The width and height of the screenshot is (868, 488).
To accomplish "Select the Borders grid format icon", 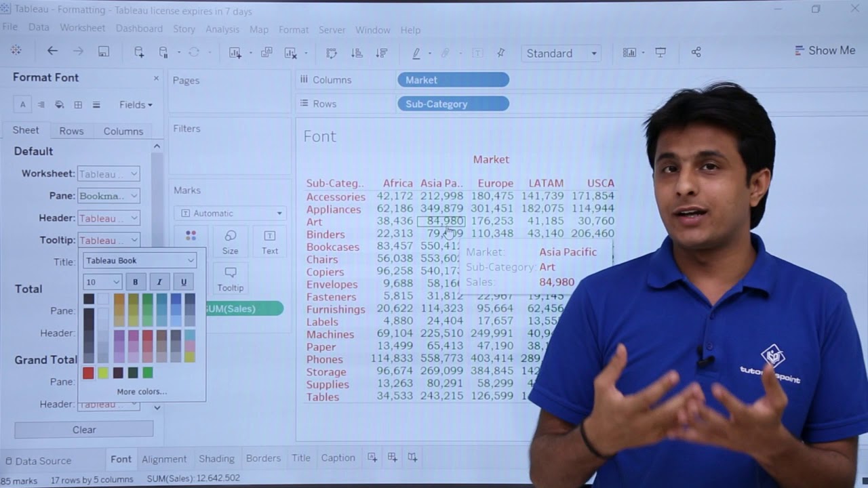I will click(78, 104).
